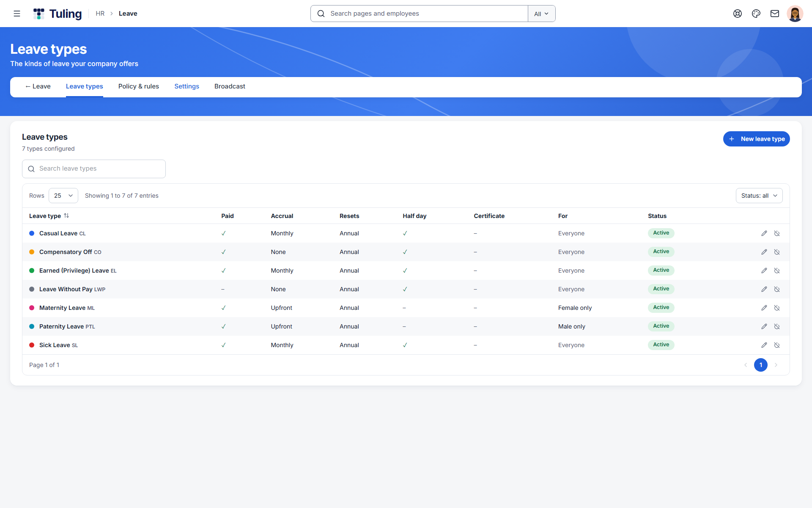The width and height of the screenshot is (812, 508).
Task: Edit the Paternity Leave row
Action: point(764,326)
